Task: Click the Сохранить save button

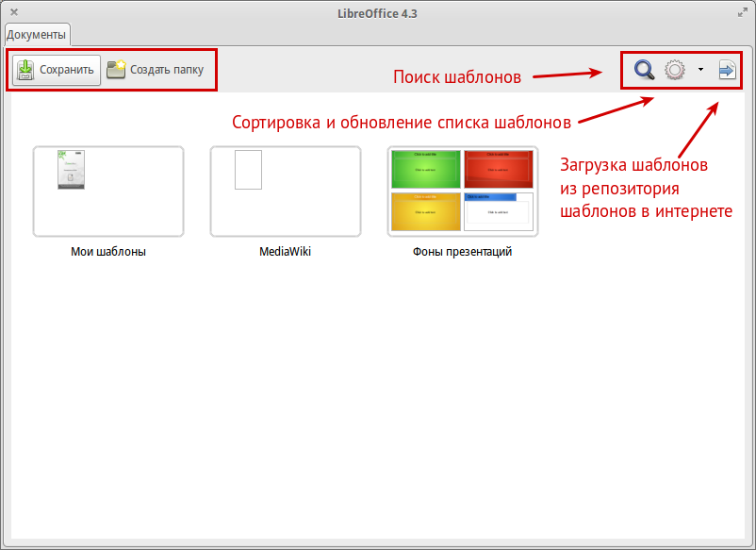Action: (x=57, y=70)
